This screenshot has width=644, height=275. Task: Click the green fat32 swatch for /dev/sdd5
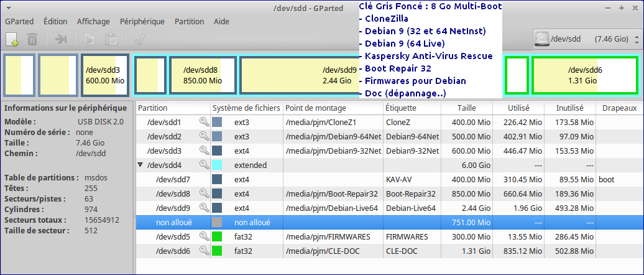pyautogui.click(x=217, y=236)
